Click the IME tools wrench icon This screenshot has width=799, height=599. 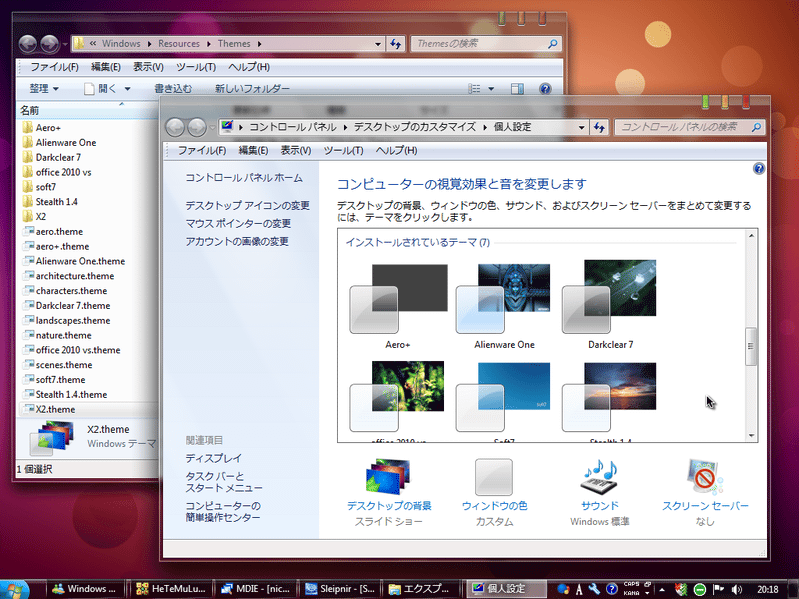(x=594, y=589)
